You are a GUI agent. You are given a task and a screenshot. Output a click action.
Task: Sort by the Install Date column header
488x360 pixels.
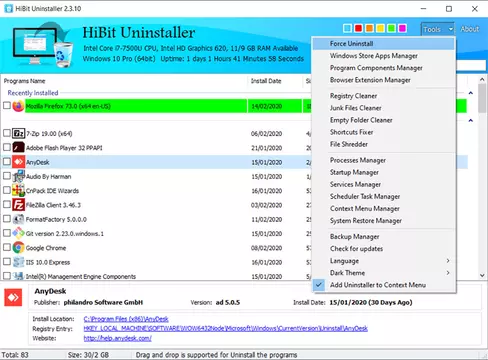[266, 81]
